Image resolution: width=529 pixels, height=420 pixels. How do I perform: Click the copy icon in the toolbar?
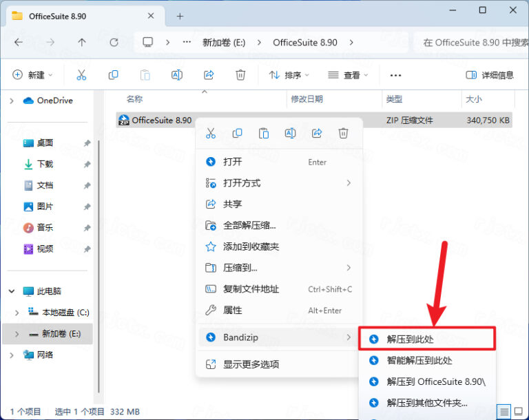coord(114,75)
